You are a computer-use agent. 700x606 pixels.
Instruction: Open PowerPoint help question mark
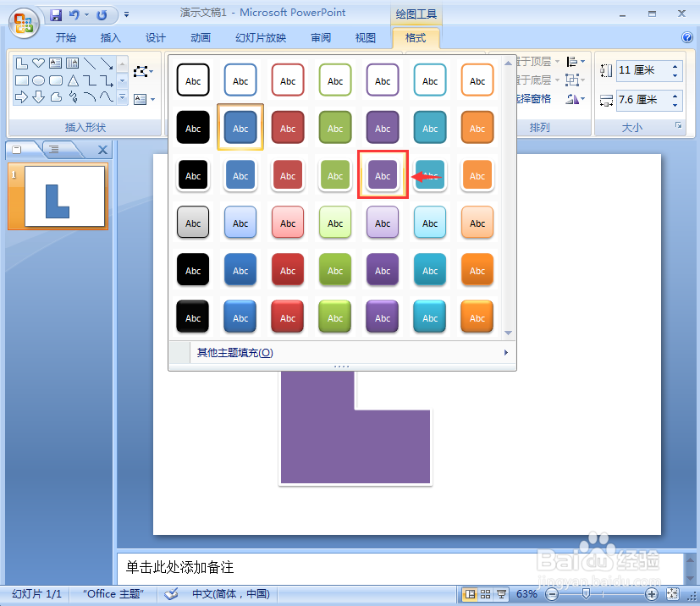tap(687, 37)
